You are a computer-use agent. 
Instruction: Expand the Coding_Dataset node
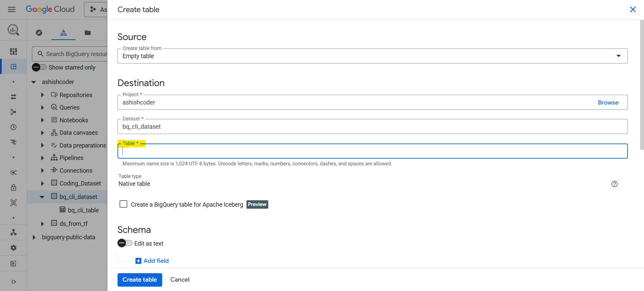pyautogui.click(x=42, y=183)
